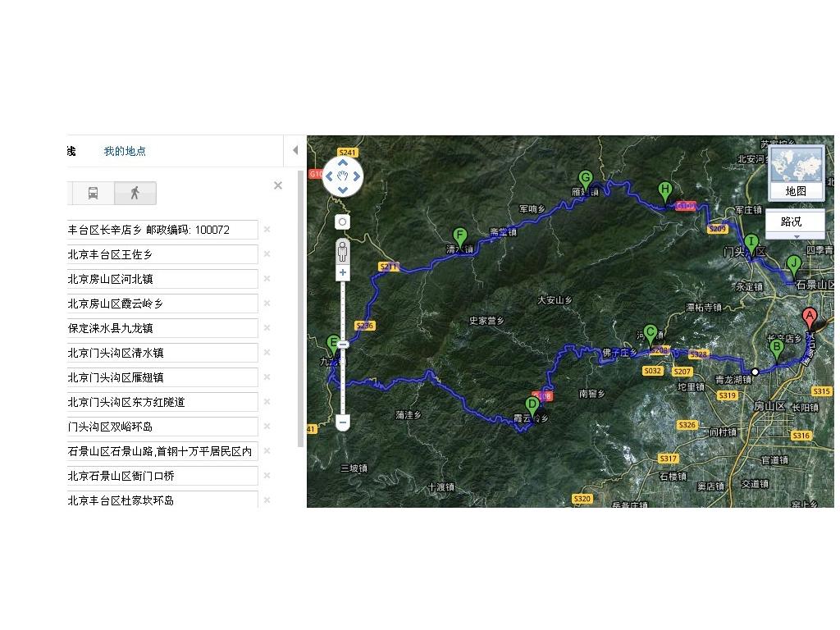The width and height of the screenshot is (840, 630).
Task: Select the walking directions icon
Action: 135,194
